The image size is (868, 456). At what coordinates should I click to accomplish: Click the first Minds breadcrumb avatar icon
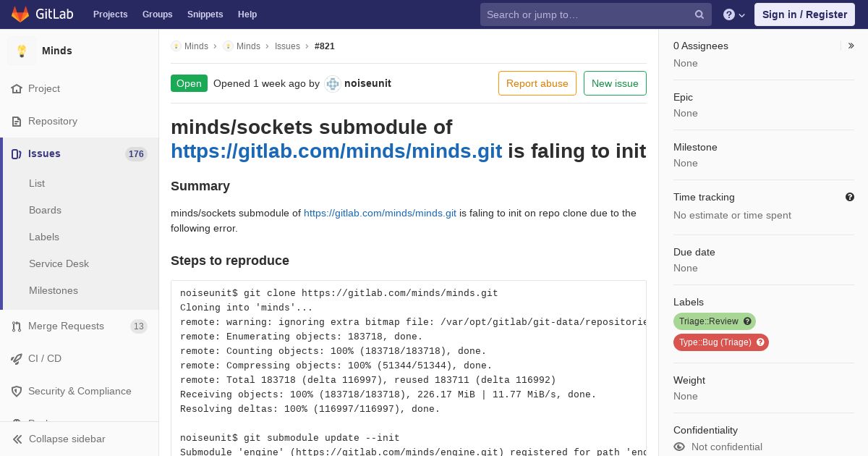point(176,46)
